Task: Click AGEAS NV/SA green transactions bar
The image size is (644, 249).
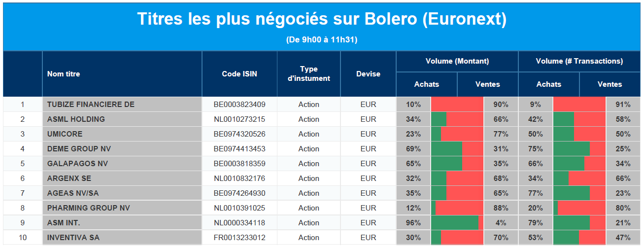Action: click(572, 193)
